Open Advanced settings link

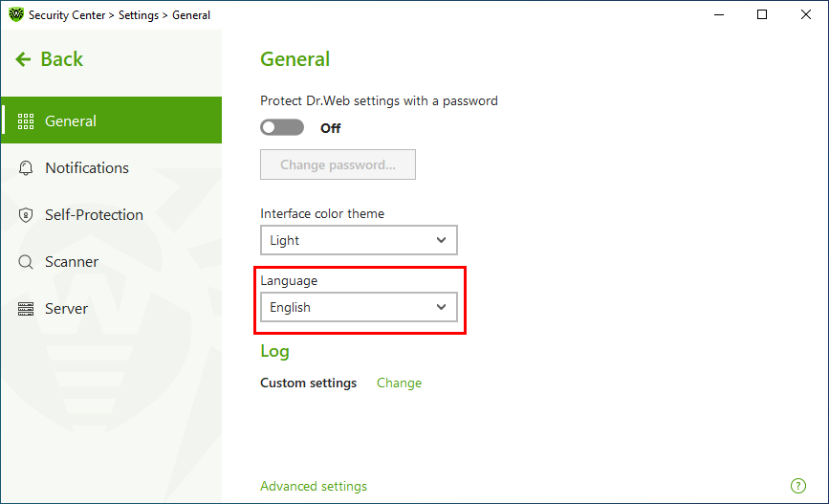tap(314, 486)
